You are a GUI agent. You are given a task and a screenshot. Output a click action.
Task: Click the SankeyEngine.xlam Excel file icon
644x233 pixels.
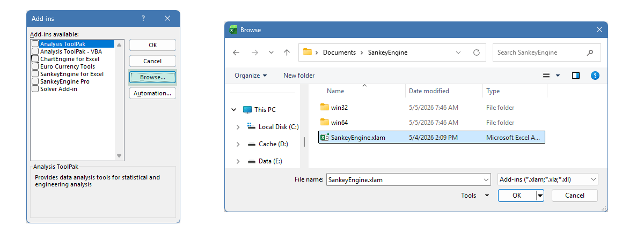(324, 137)
